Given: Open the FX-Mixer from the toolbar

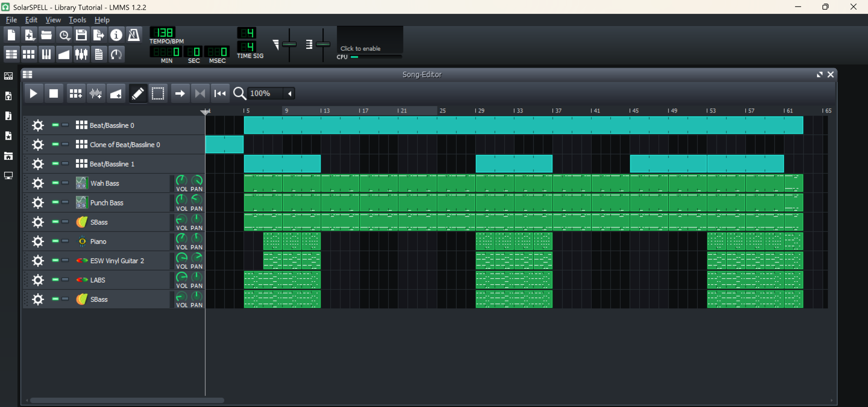Looking at the screenshot, I should coord(81,54).
